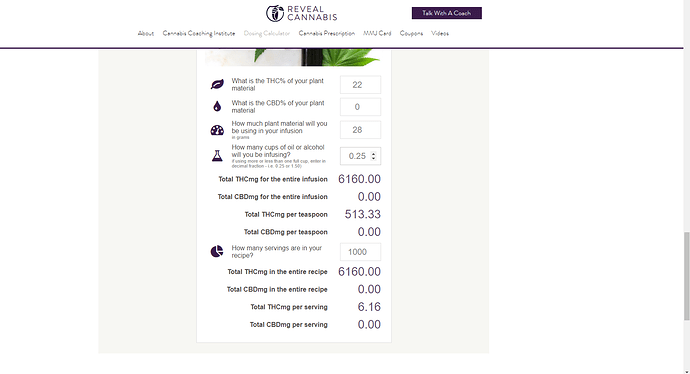This screenshot has height=374, width=690.
Task: Click the 6160.00 THCmg entire recipe value
Action: point(360,271)
